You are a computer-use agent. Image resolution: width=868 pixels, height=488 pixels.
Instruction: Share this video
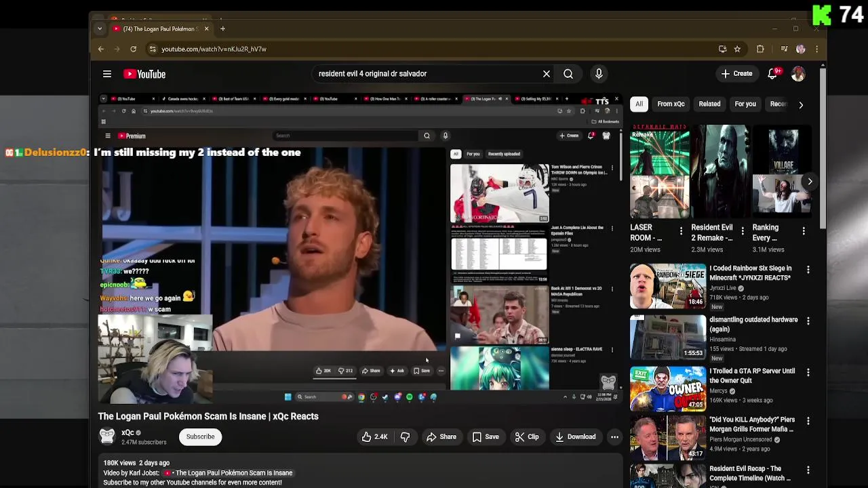[441, 437]
